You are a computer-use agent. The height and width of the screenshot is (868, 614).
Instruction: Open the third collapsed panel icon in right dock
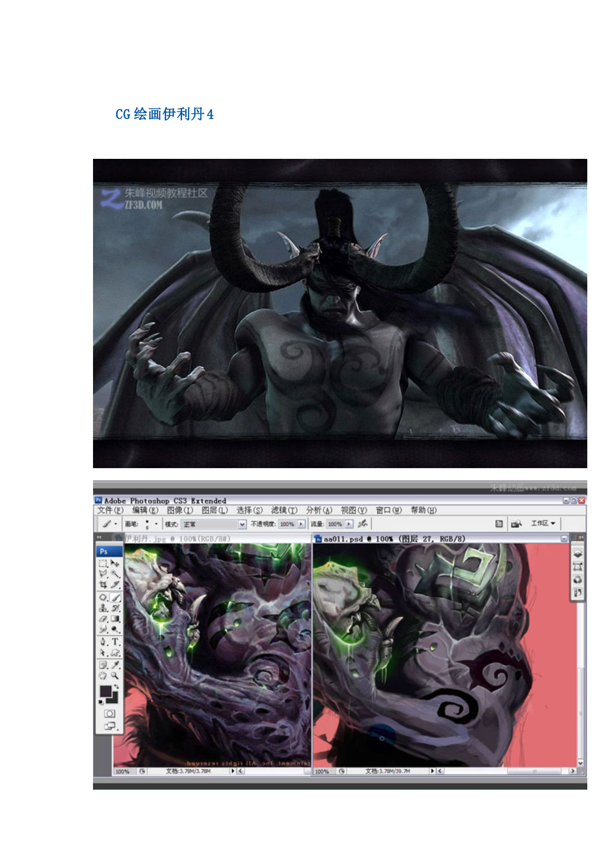click(x=577, y=580)
